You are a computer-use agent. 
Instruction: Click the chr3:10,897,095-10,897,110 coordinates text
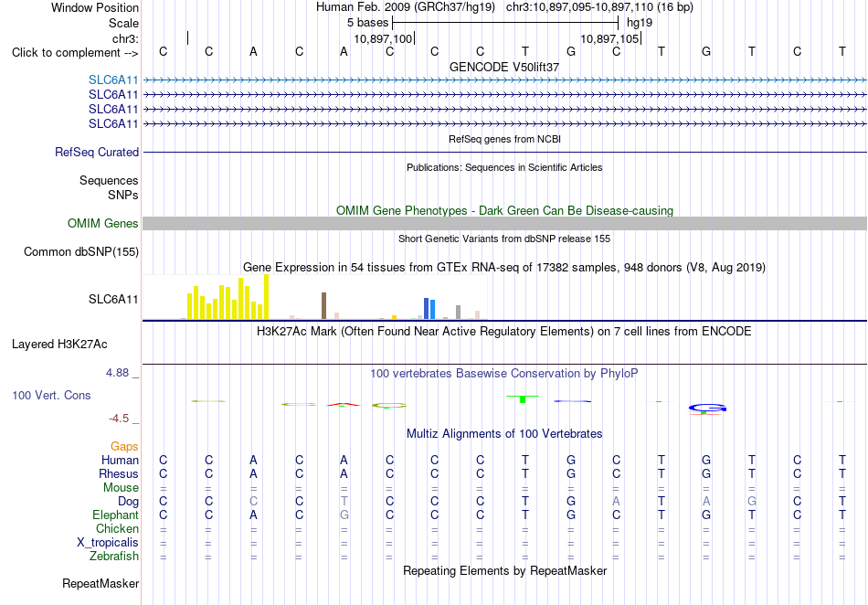[599, 7]
